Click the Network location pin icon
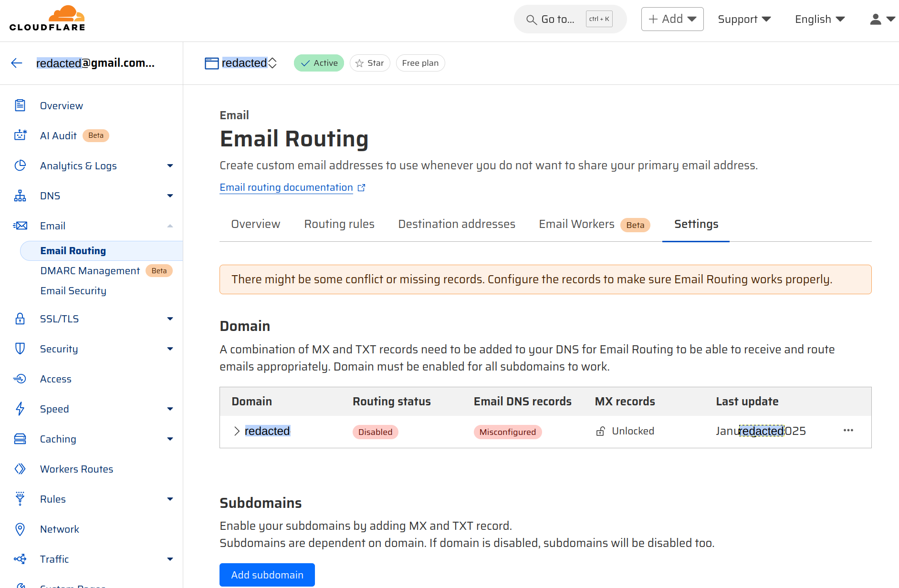This screenshot has width=899, height=588. [x=20, y=529]
